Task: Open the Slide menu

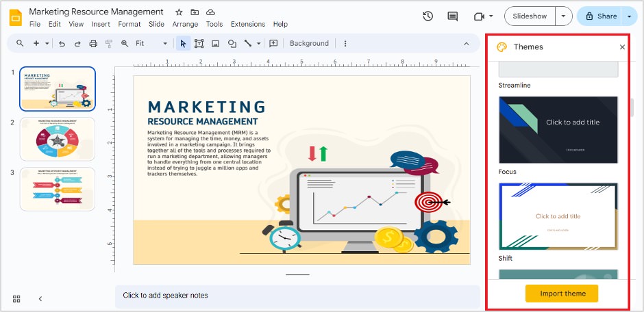Action: [156, 24]
